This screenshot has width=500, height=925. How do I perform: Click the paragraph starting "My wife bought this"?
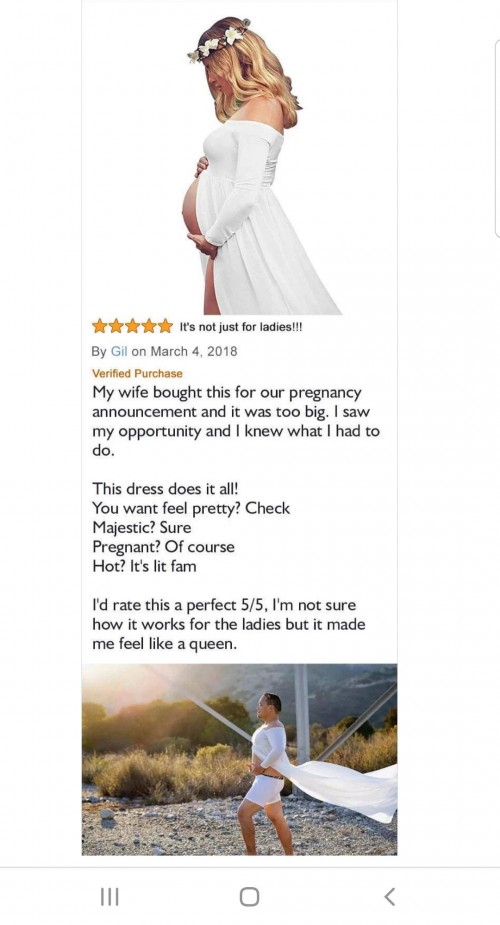tap(236, 421)
